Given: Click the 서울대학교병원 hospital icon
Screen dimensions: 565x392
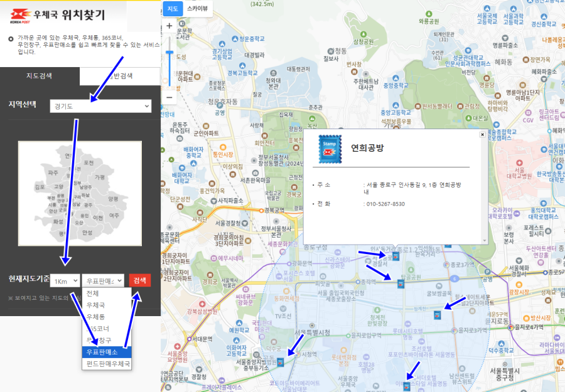Looking at the screenshot, I should (x=519, y=163).
